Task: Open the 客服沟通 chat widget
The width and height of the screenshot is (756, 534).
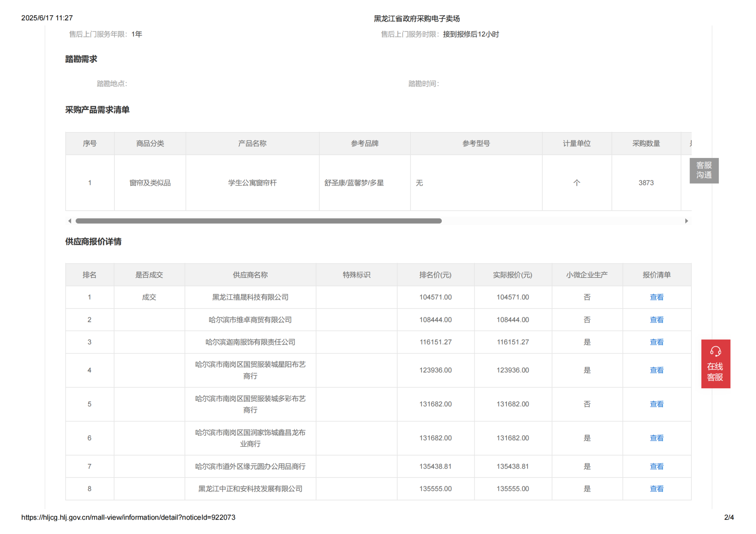Action: point(704,170)
